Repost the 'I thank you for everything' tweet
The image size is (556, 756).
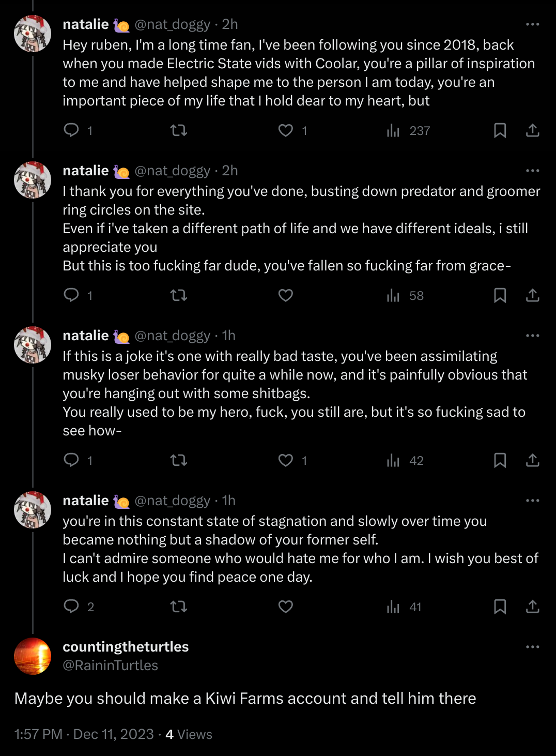(x=179, y=295)
